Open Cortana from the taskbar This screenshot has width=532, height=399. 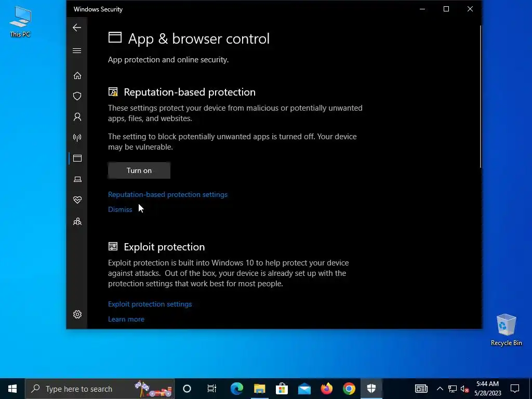[187, 389]
